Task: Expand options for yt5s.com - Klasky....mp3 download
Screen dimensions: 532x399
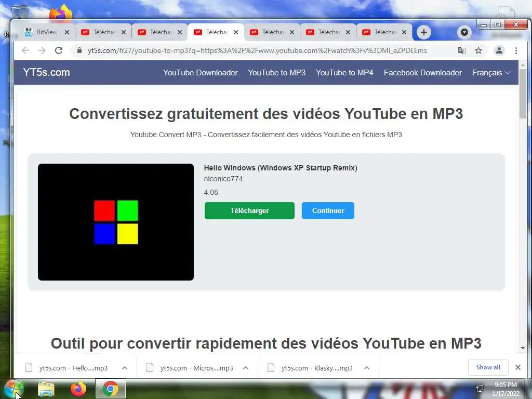Action: tap(366, 368)
